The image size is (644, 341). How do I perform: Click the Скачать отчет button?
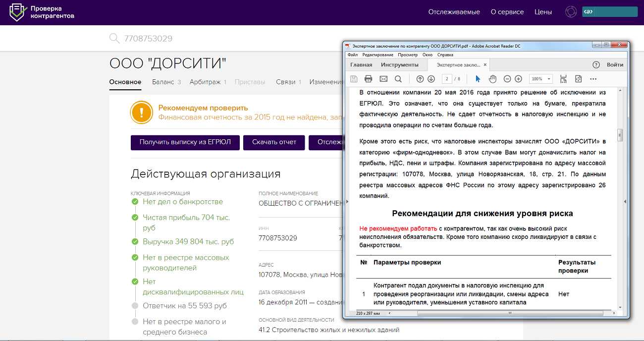(x=274, y=142)
